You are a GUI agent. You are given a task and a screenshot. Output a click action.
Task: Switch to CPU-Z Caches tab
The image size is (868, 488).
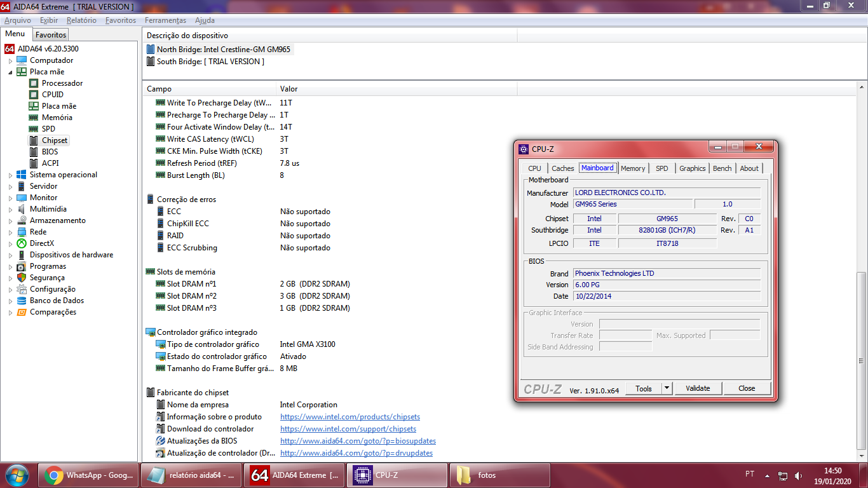(x=563, y=168)
